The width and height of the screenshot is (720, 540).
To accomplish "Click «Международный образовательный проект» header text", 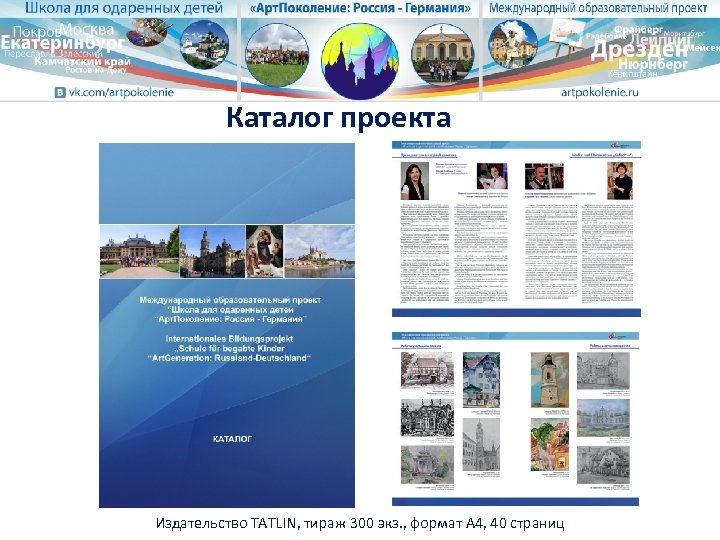I will 598,8.
